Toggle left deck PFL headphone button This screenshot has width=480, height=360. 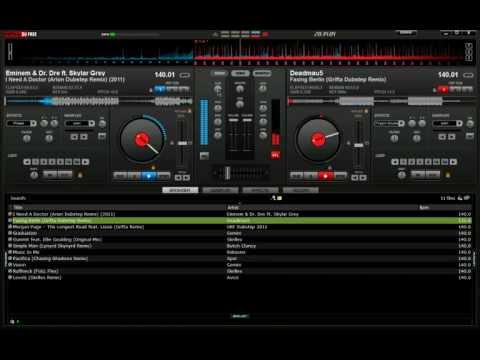coord(204,155)
